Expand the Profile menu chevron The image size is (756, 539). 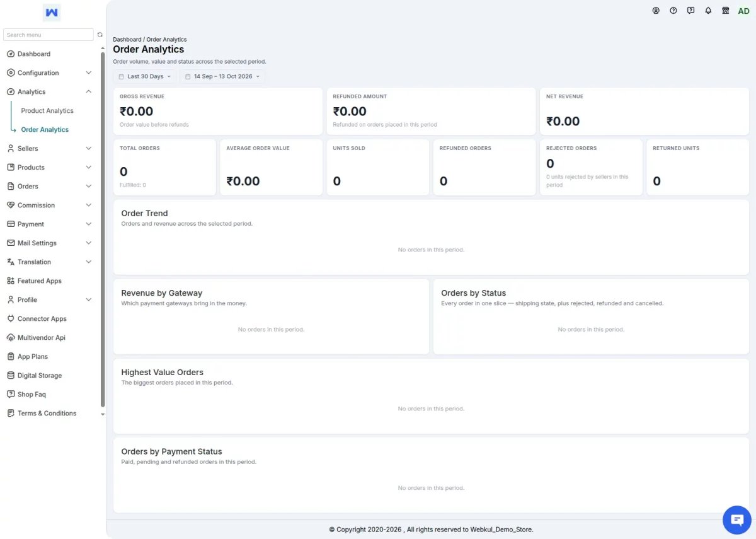(88, 300)
